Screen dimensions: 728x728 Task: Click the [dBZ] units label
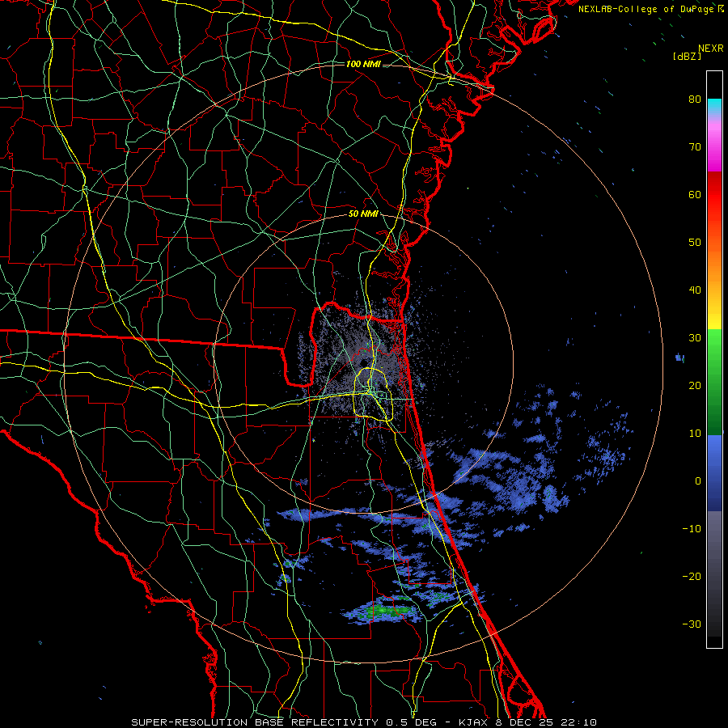pyautogui.click(x=687, y=56)
